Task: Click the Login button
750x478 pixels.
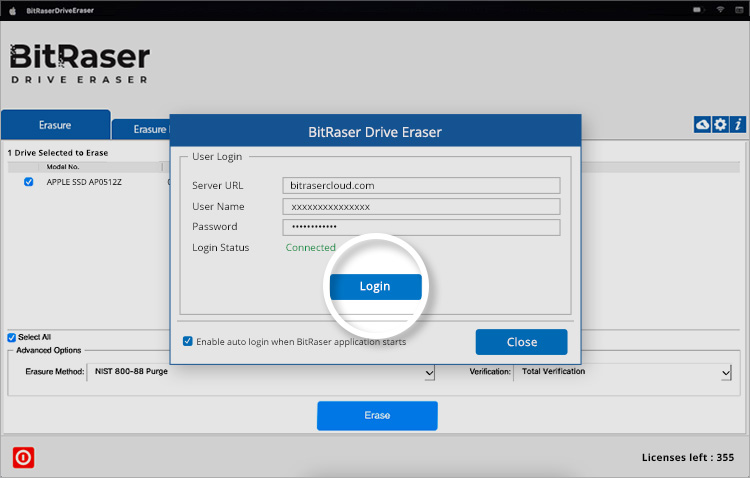Action: coord(375,287)
